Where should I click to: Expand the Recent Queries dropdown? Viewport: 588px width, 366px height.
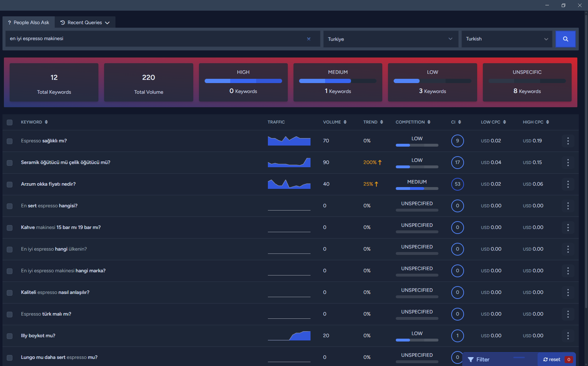point(85,22)
